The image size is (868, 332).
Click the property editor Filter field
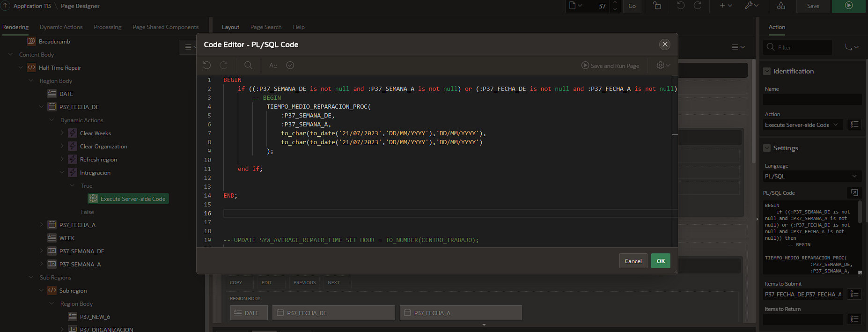[798, 47]
